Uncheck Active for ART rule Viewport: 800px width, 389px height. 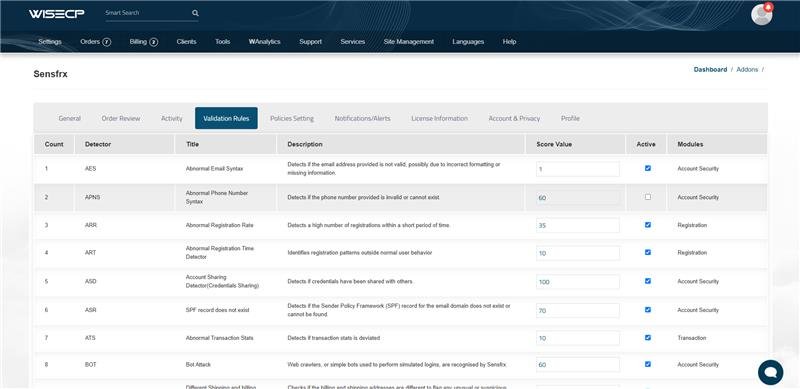click(x=647, y=252)
